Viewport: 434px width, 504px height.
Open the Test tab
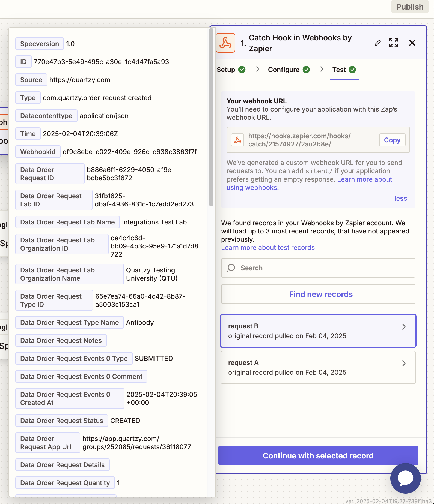pyautogui.click(x=344, y=70)
